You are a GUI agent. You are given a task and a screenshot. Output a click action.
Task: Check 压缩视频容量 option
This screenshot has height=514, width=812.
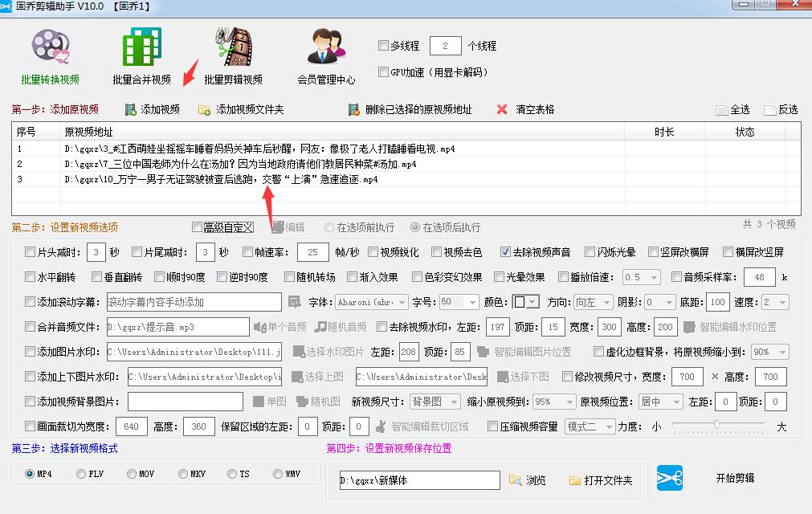pyautogui.click(x=492, y=426)
